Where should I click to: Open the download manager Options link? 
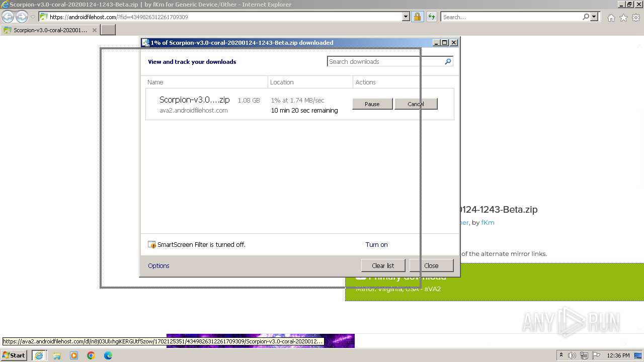158,265
